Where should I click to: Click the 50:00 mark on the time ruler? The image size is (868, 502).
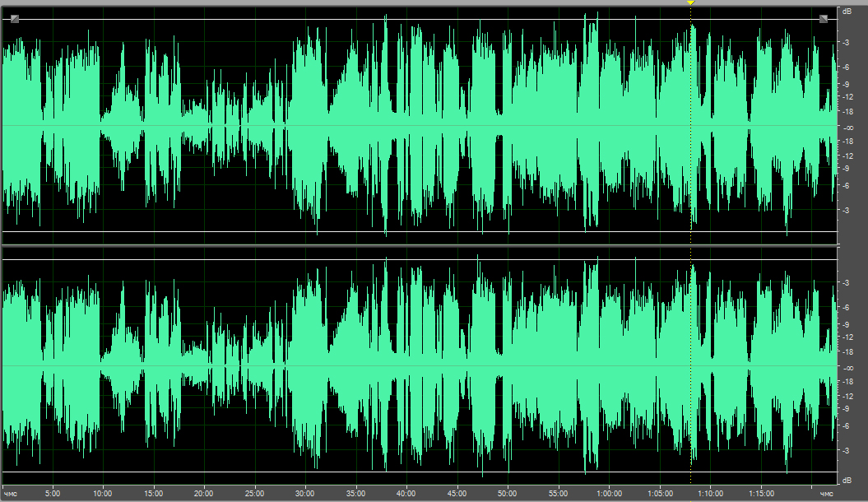507,493
